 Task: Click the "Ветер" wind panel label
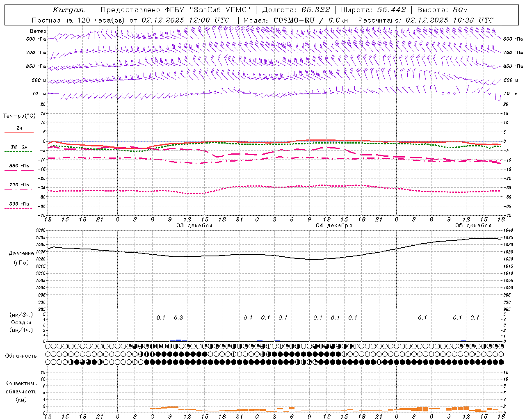coord(38,31)
